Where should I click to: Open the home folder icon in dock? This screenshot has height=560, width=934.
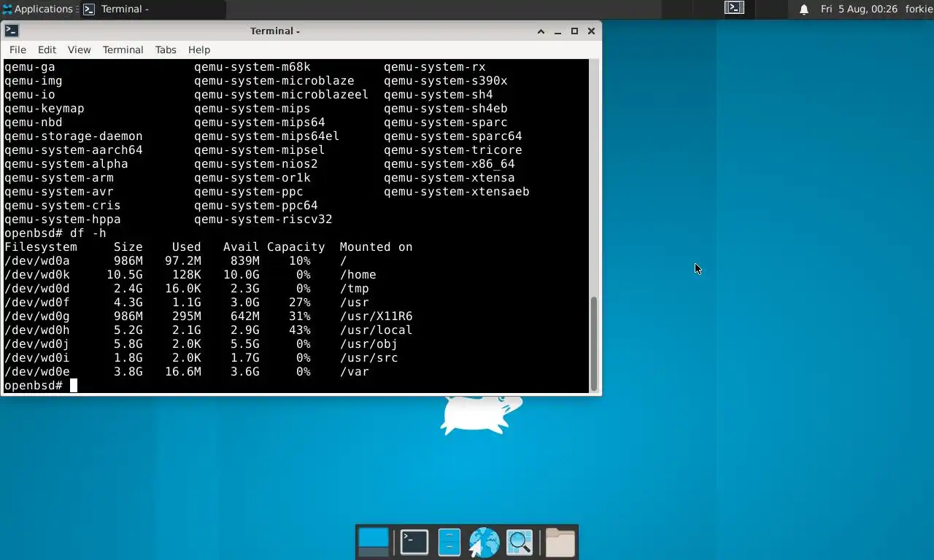[560, 542]
